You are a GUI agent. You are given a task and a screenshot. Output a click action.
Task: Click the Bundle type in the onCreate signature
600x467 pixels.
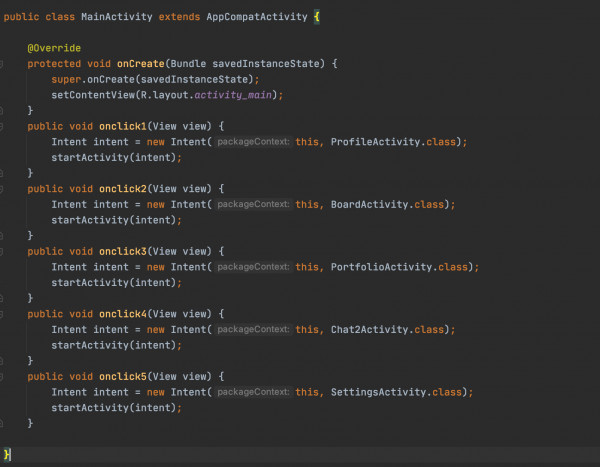pyautogui.click(x=188, y=64)
